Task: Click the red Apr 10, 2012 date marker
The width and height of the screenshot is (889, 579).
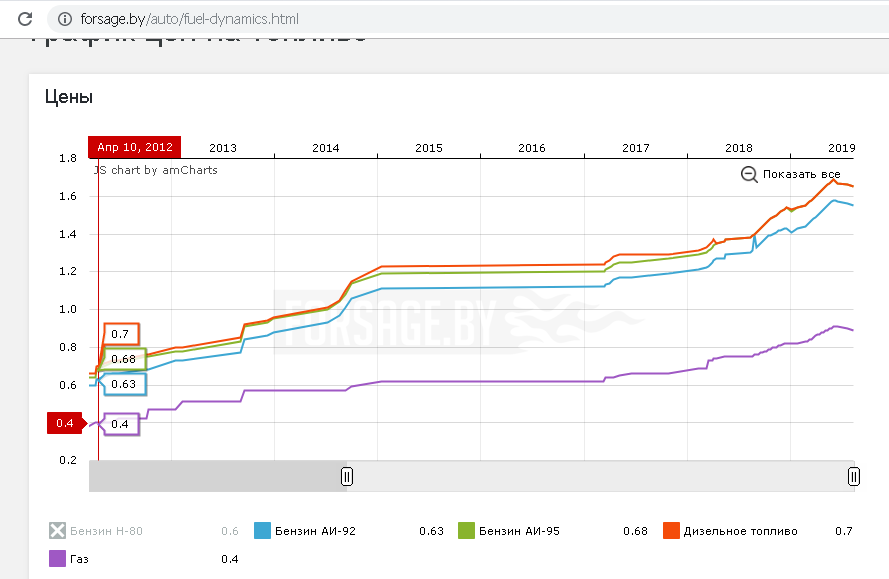Action: (134, 147)
